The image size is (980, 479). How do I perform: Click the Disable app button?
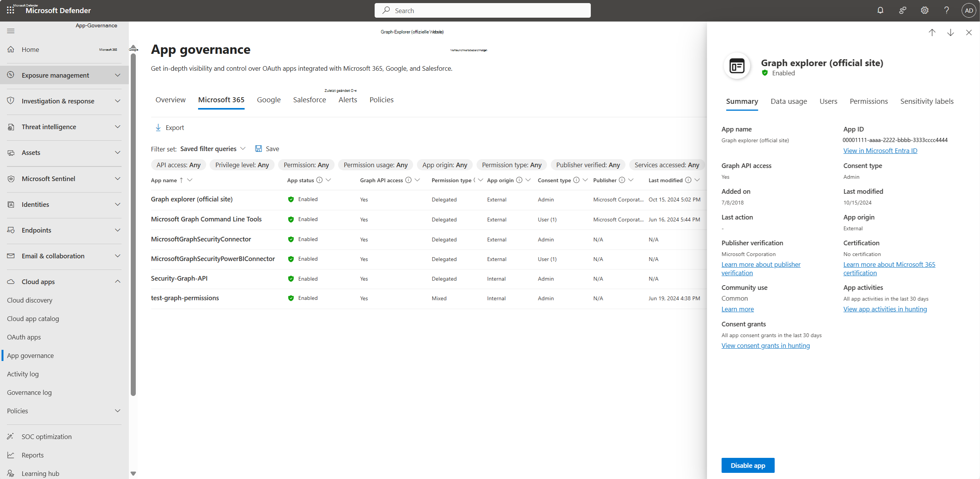pyautogui.click(x=748, y=465)
